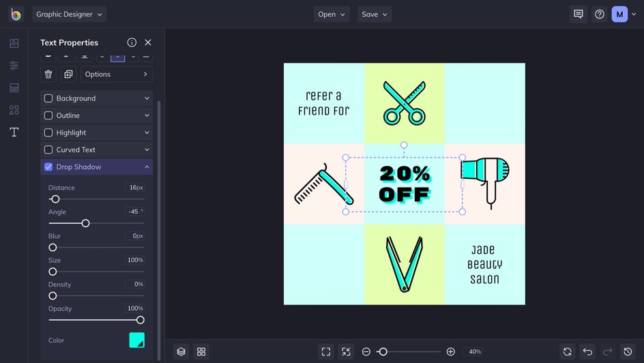
Task: Enable the Background checkbox
Action: (48, 98)
